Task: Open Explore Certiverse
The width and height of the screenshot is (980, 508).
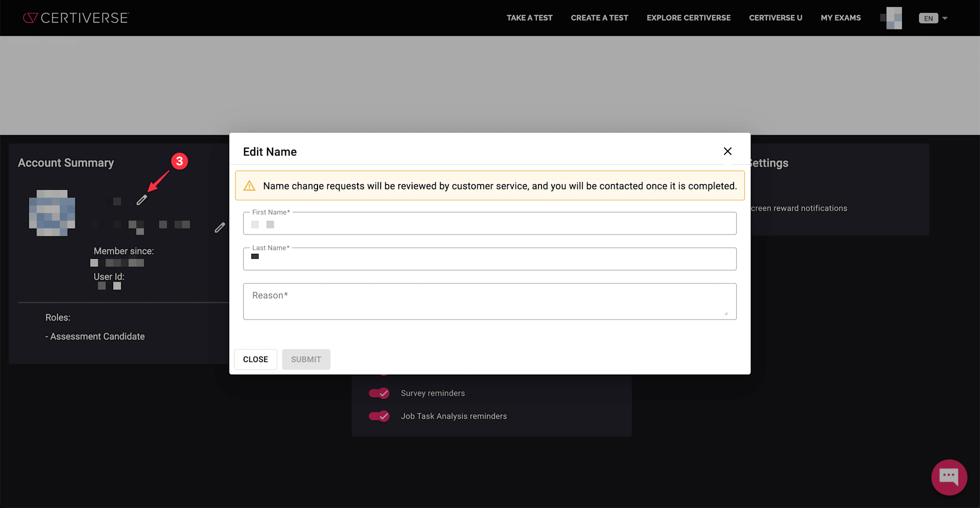Action: tap(688, 18)
